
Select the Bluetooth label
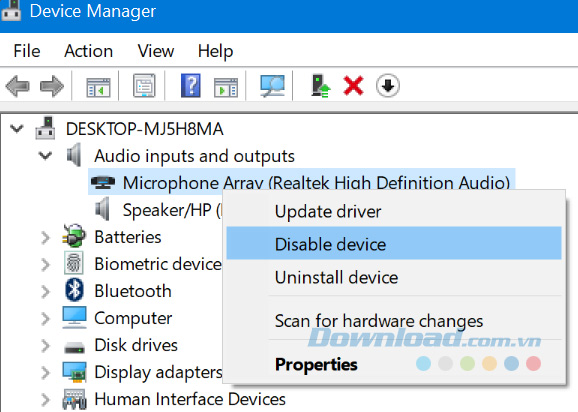point(133,291)
